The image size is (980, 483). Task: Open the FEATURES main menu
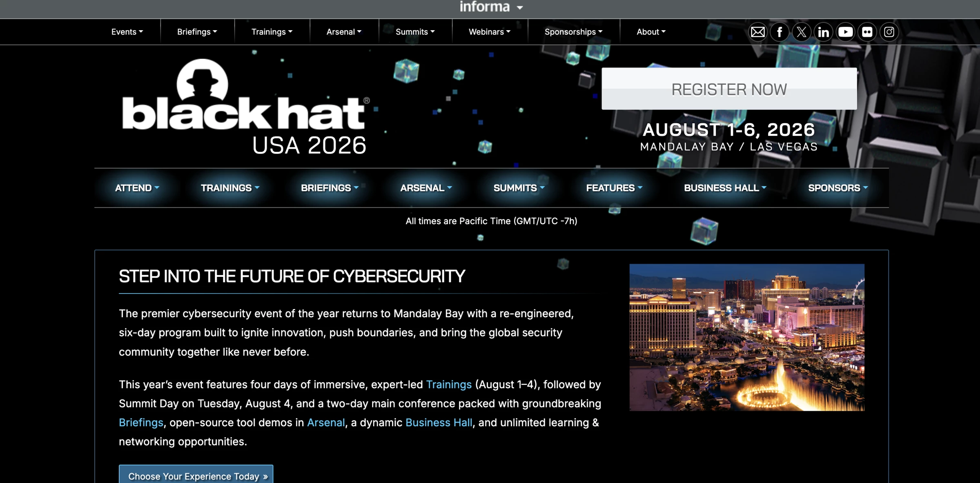coord(615,188)
